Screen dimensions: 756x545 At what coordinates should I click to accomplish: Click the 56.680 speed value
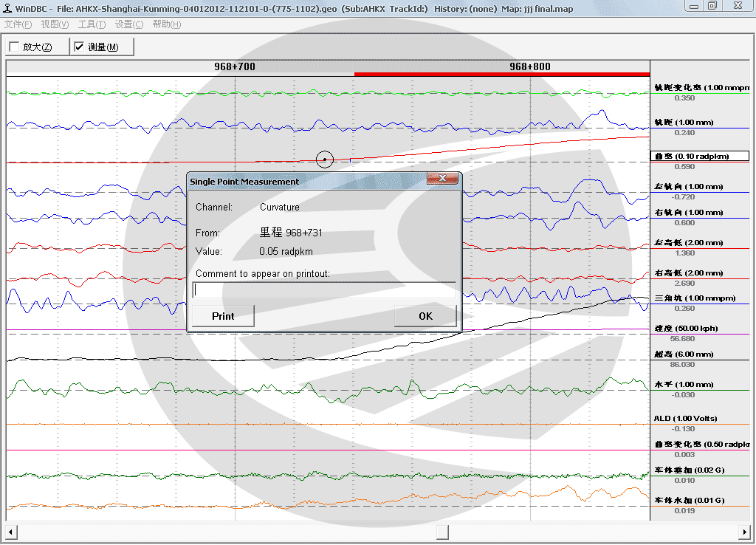point(682,339)
